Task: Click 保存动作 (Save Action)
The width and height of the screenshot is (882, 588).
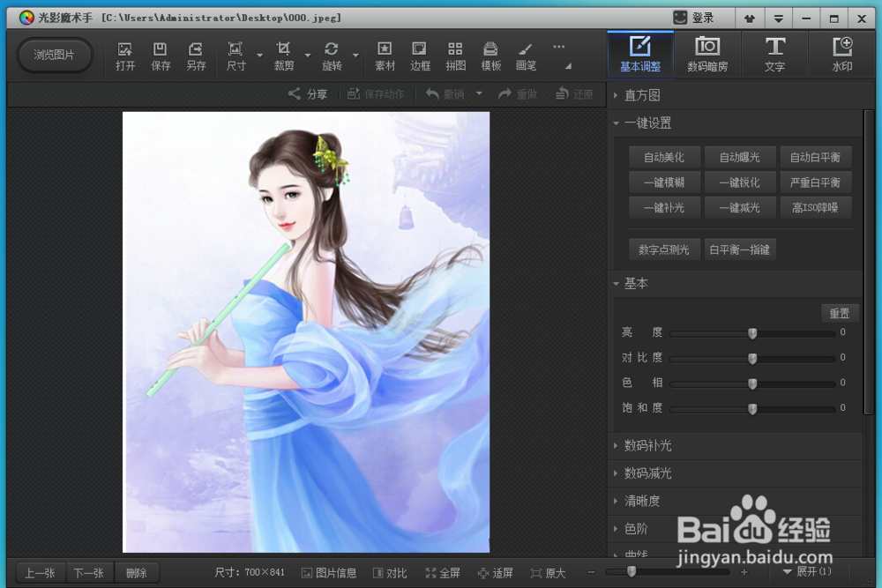Action: [x=376, y=93]
